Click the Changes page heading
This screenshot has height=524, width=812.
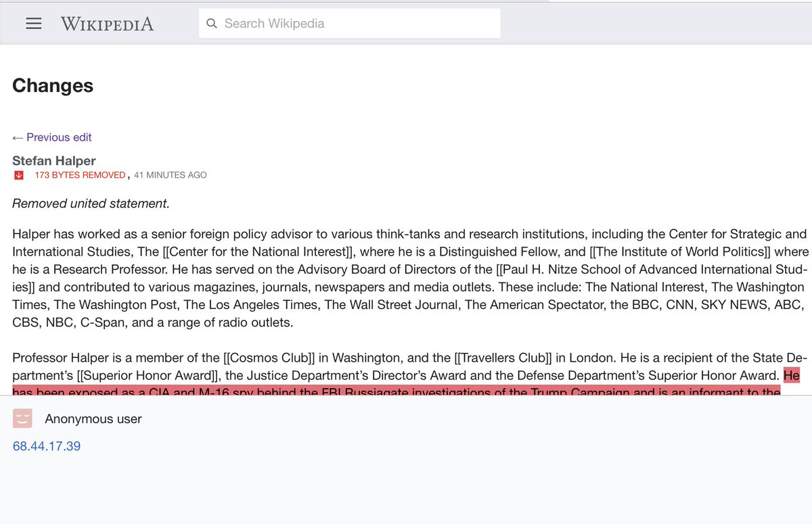[53, 86]
